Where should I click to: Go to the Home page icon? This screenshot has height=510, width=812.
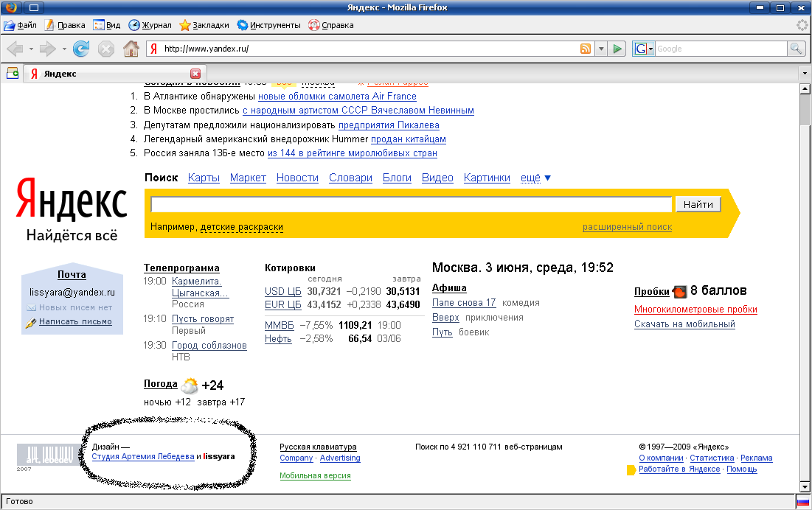(x=131, y=49)
